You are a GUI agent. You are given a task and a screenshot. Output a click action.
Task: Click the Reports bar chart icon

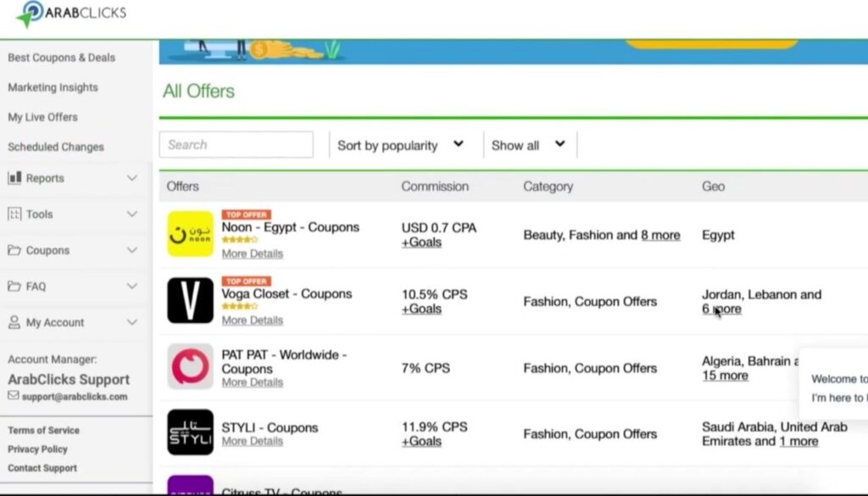tap(14, 178)
